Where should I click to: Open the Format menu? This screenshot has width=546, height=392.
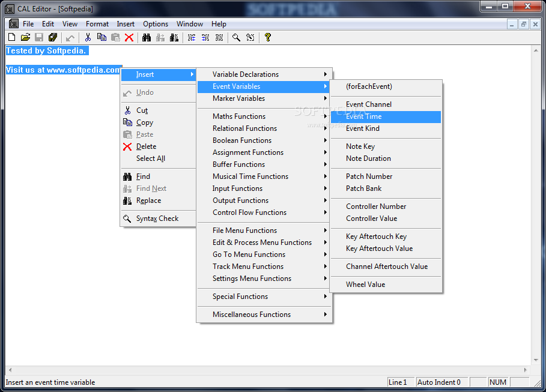[x=97, y=23]
